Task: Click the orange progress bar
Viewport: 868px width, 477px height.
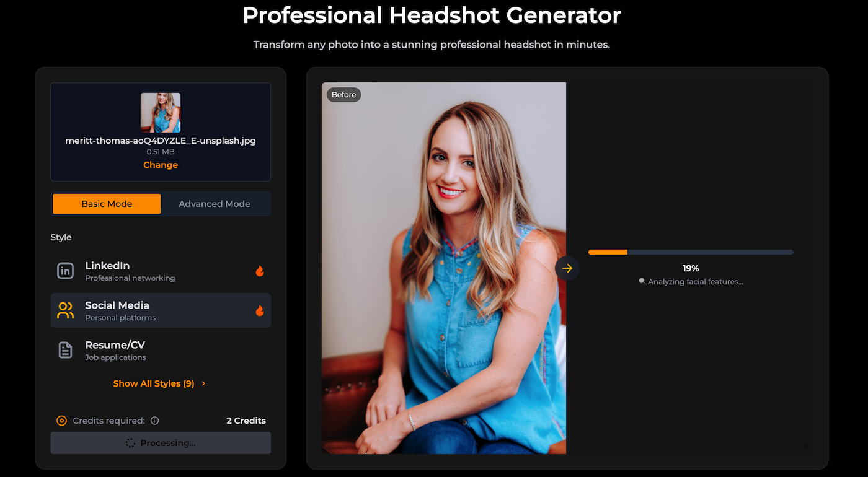Action: tap(608, 252)
